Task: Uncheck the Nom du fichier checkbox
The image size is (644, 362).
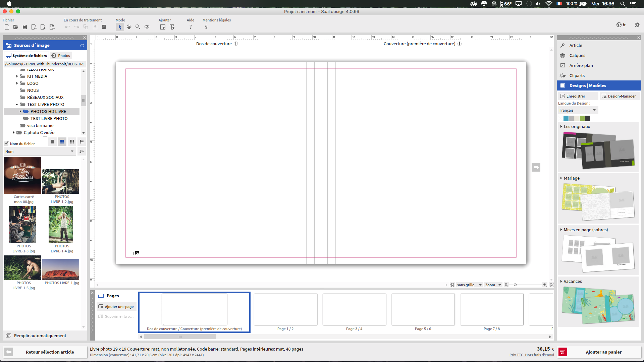Action: [7, 143]
